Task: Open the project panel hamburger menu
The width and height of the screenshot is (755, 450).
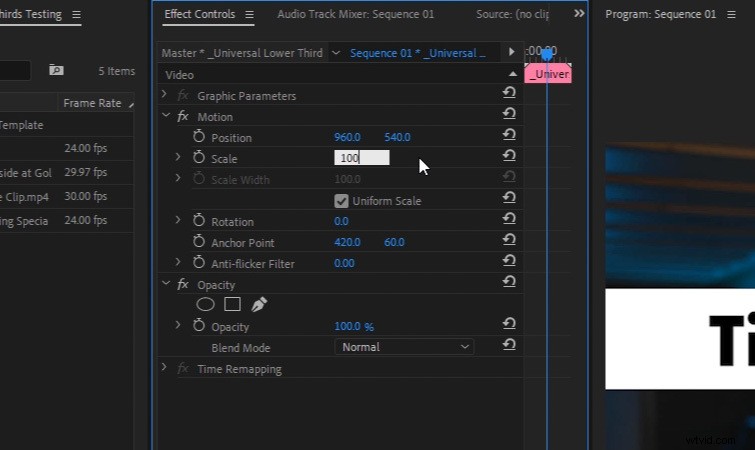Action: point(76,15)
